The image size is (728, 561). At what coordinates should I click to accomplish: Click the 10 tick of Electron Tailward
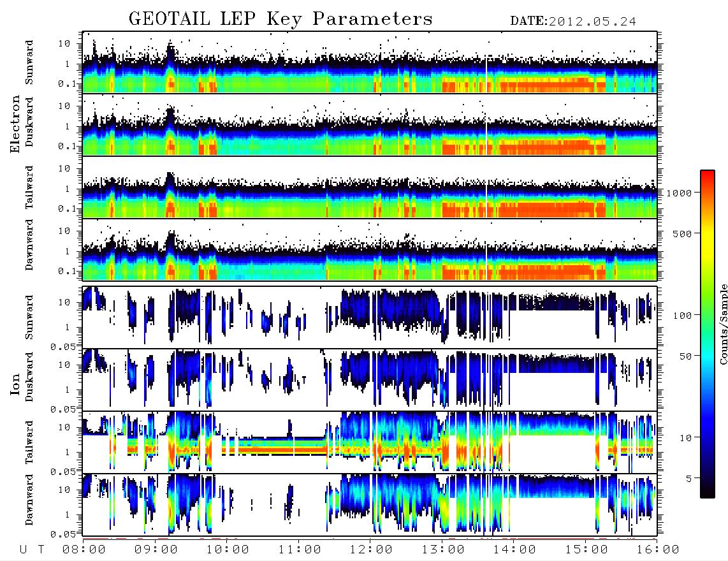coord(64,168)
